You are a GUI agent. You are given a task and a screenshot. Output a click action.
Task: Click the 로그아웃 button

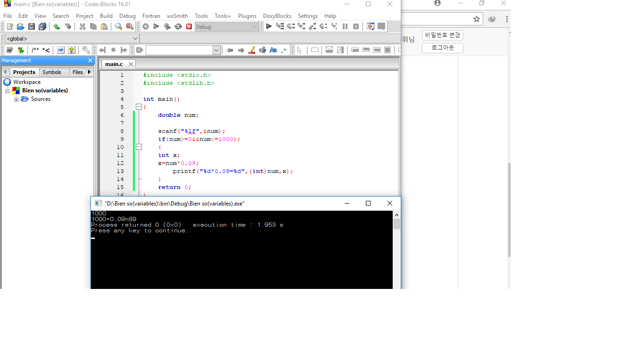(442, 48)
